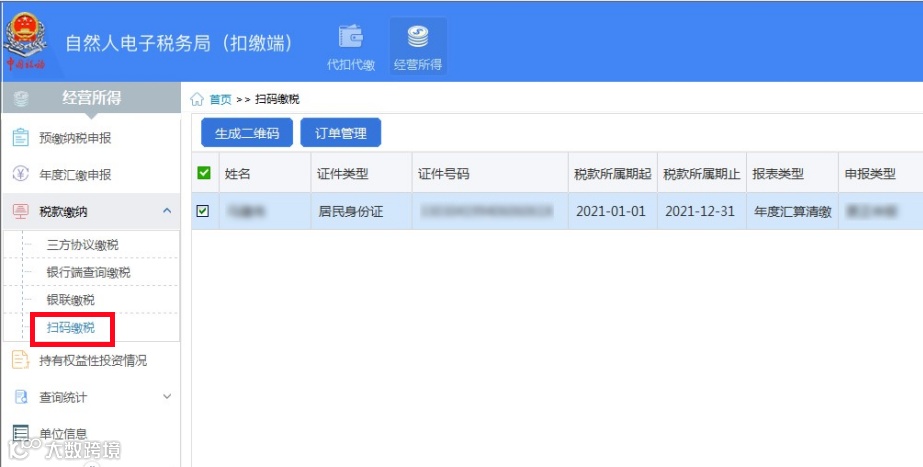Click the 2021-01-01 date cell
Screen dimensions: 923x467
[x=611, y=211]
